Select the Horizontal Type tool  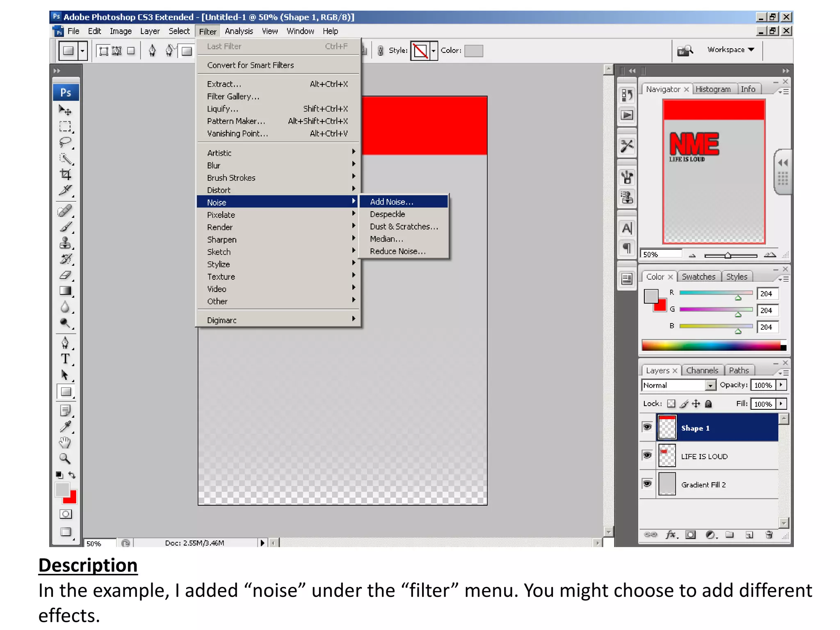65,359
